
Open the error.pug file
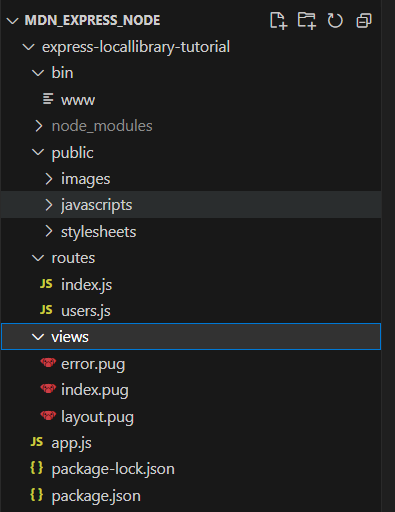coord(93,364)
